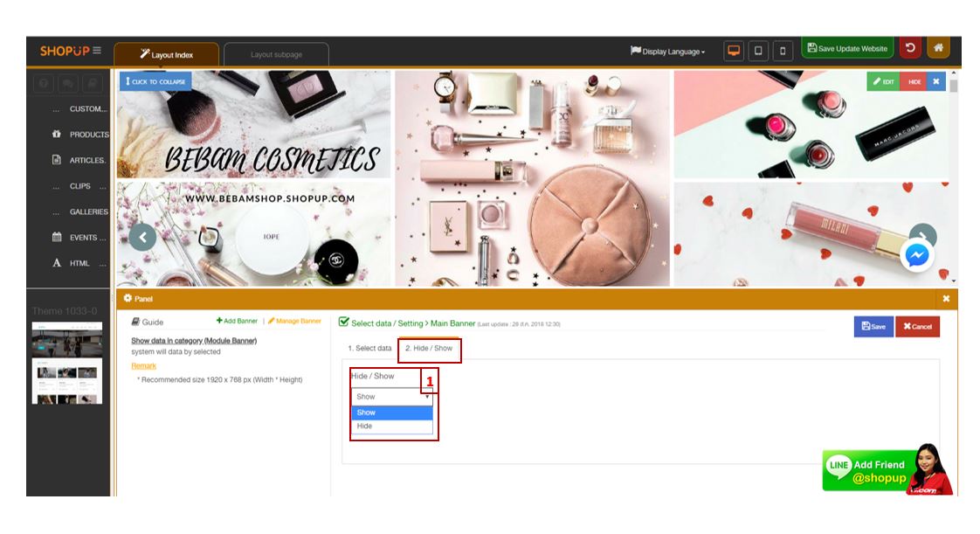Screen dimensions: 980x534
Task: Click the Manage Banner link
Action: (x=294, y=321)
